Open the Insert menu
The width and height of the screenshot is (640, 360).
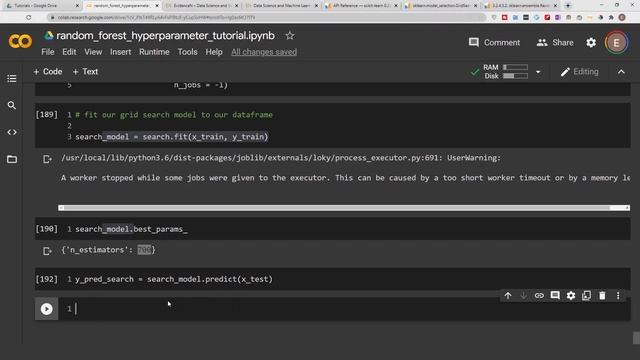(120, 52)
